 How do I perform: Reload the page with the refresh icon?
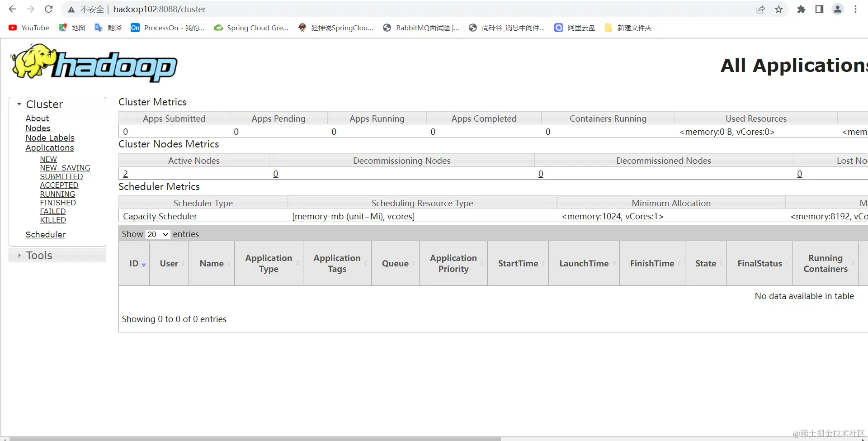49,9
